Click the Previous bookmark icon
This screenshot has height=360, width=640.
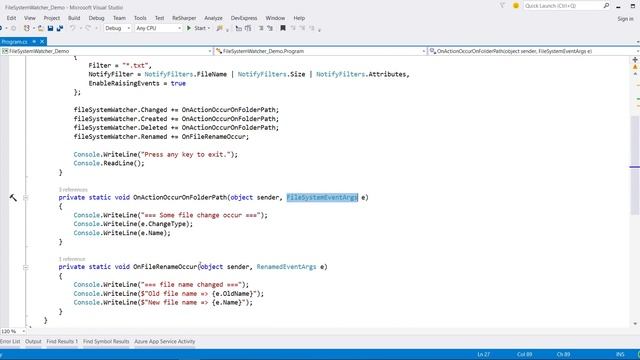(293, 28)
